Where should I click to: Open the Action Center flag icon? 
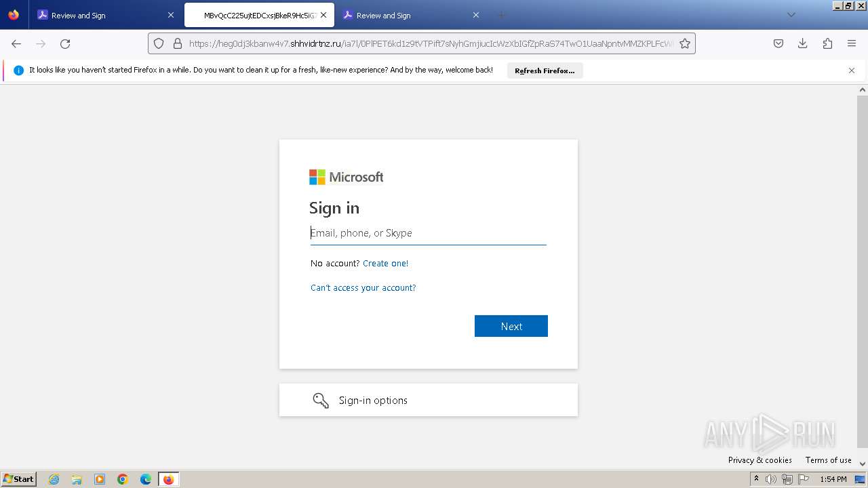point(804,479)
